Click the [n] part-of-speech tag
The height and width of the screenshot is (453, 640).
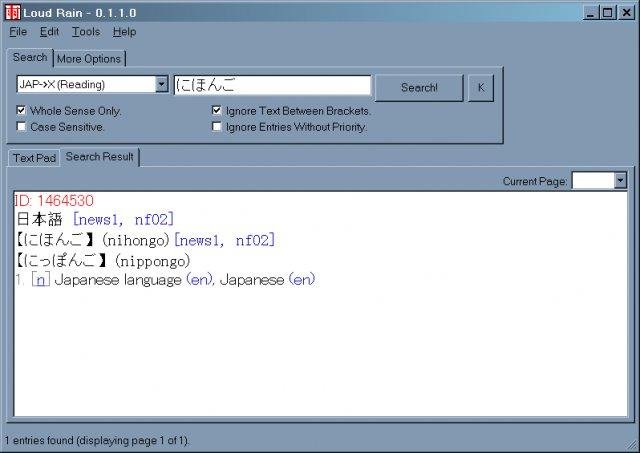pyautogui.click(x=41, y=280)
